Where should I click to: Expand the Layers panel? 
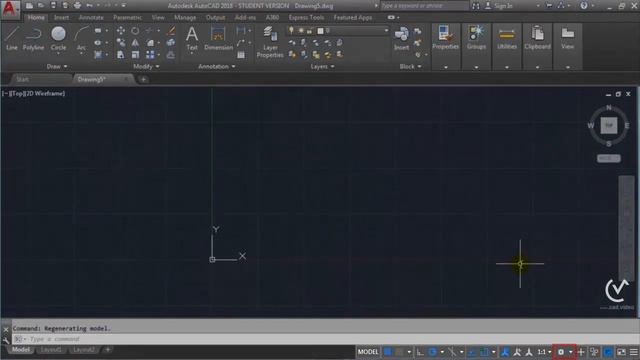tap(322, 67)
